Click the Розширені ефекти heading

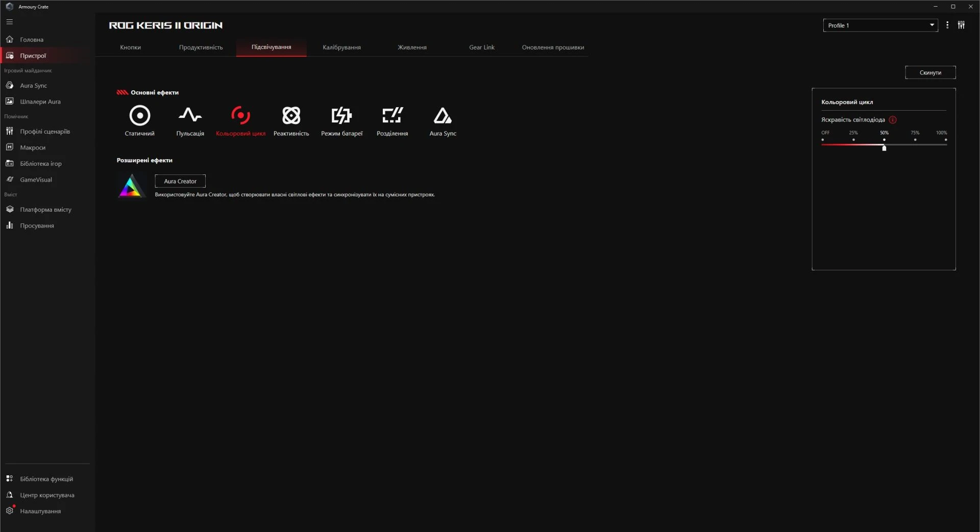[x=144, y=160]
